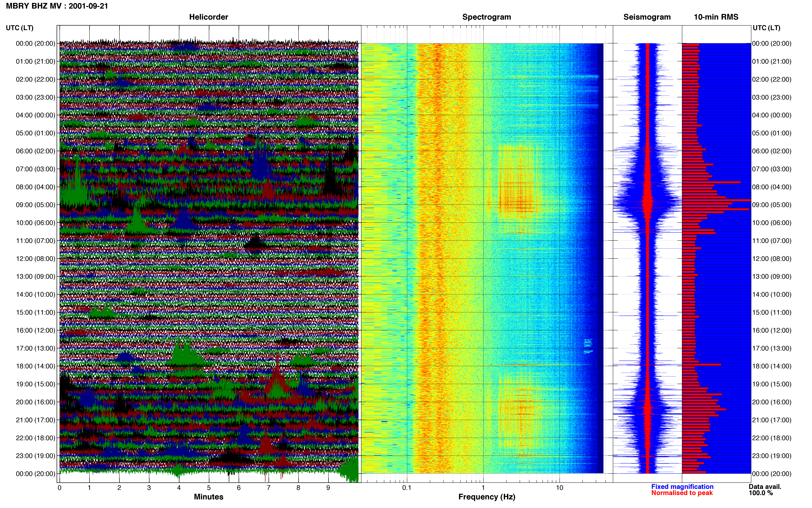The height and width of the screenshot is (508, 812).
Task: Click left time label '18:00 (14:00)'
Action: [x=36, y=366]
